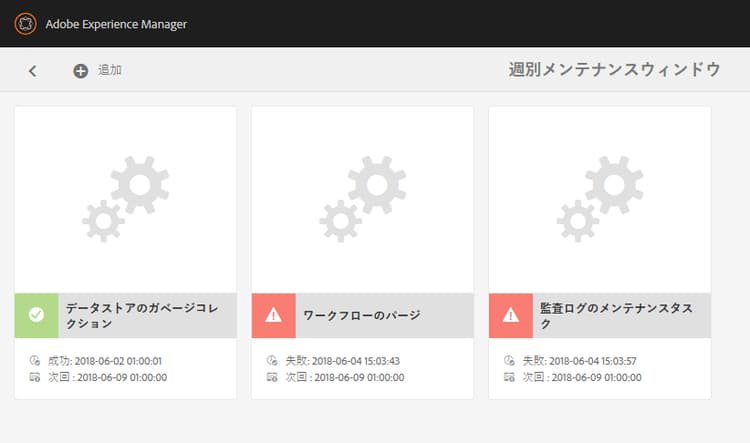Click the 次回 time under ワークフローのパージ

[x=345, y=377]
